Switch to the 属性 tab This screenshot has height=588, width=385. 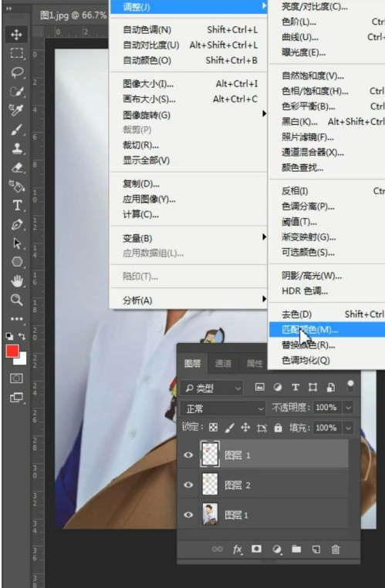[255, 364]
